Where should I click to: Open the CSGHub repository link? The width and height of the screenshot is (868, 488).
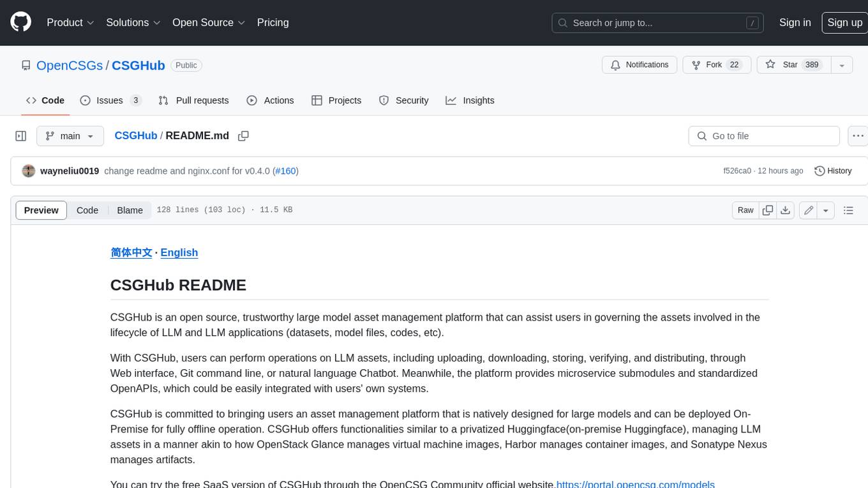pos(138,65)
